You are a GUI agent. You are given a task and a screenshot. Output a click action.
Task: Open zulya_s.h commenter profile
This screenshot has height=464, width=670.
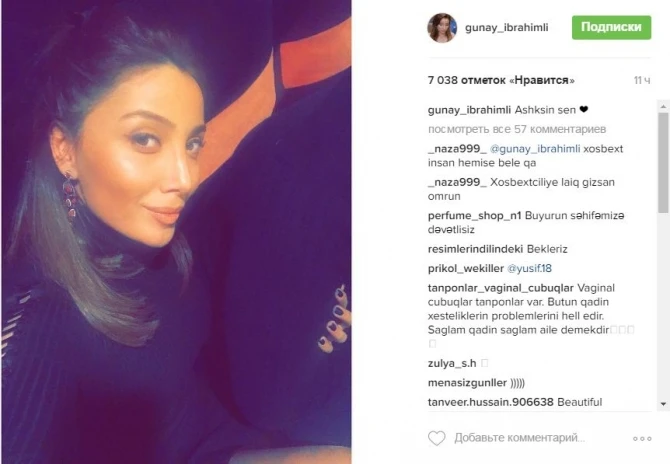(x=452, y=364)
